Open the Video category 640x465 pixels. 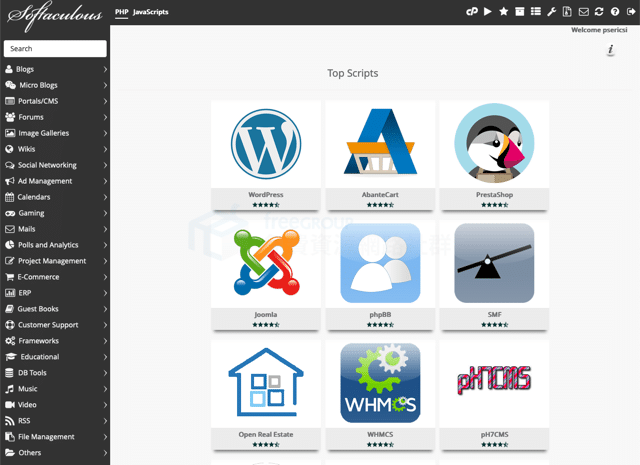click(55, 405)
